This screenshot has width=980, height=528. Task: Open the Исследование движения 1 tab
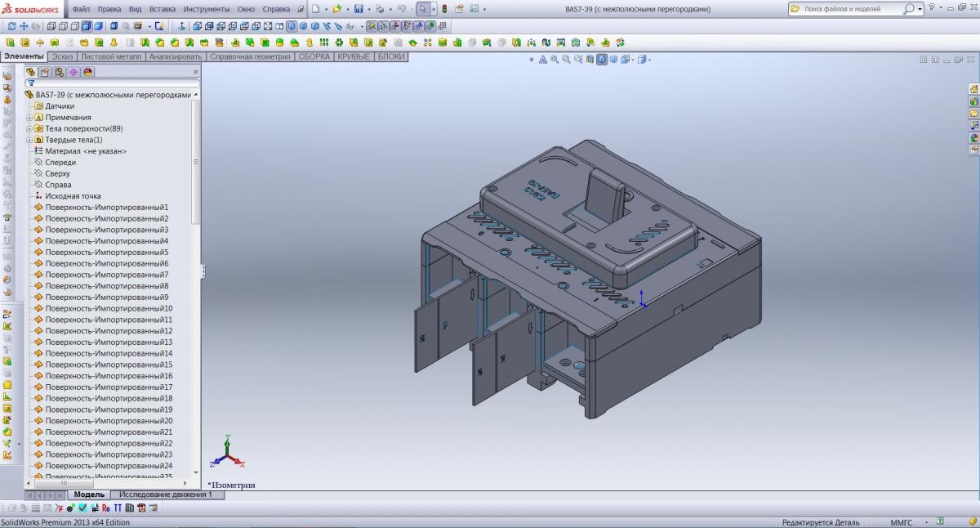click(166, 494)
